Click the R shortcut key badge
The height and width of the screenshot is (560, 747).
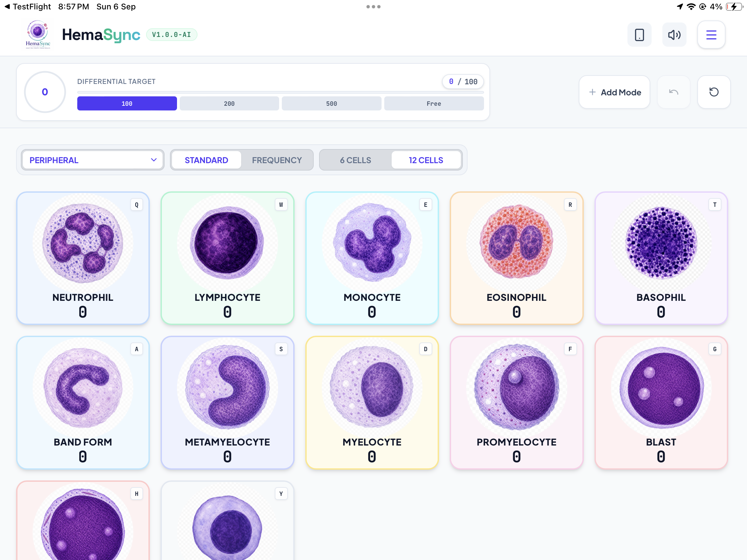click(x=570, y=204)
